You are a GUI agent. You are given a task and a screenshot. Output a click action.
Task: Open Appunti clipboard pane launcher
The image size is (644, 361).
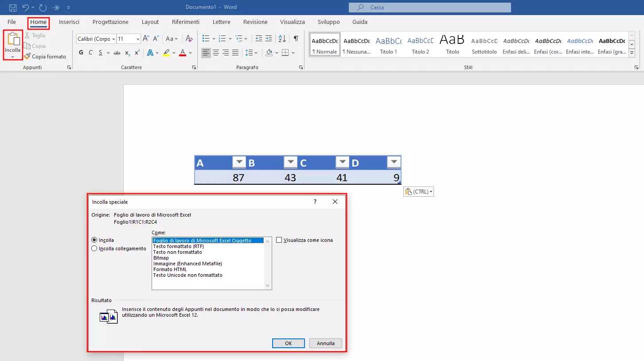click(69, 67)
